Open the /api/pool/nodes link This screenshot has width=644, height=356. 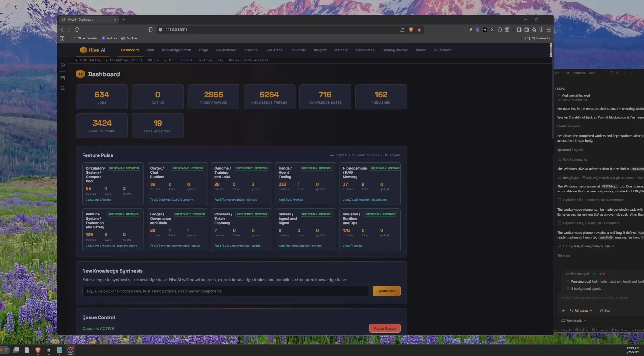pos(98,200)
